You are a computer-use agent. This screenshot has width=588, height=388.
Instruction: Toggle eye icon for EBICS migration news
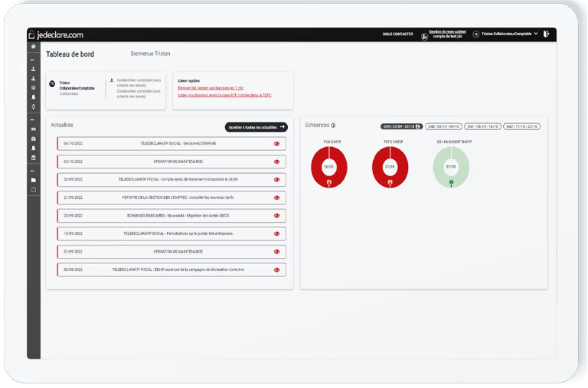pos(277,216)
